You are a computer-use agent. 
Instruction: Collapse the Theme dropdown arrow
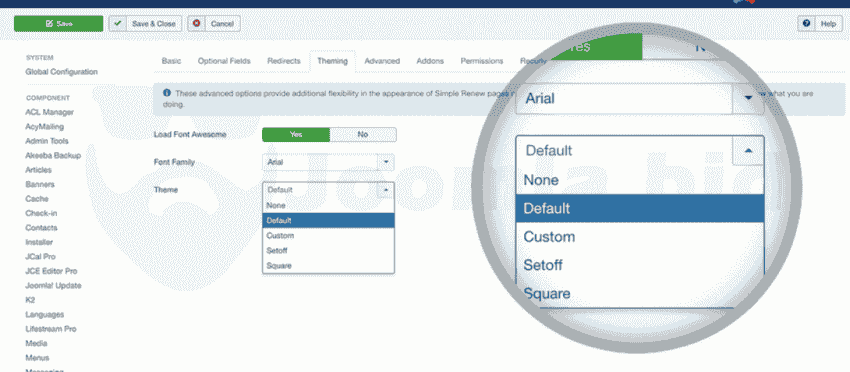point(385,190)
